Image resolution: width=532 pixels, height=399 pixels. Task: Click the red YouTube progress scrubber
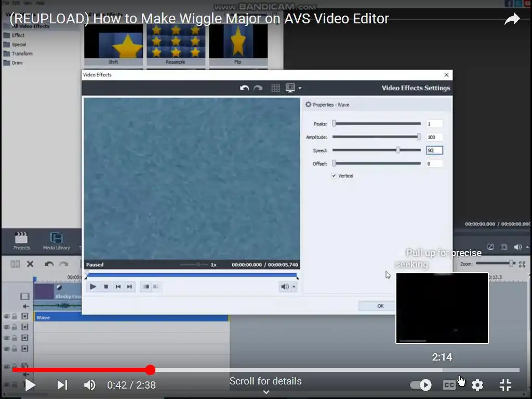point(150,370)
